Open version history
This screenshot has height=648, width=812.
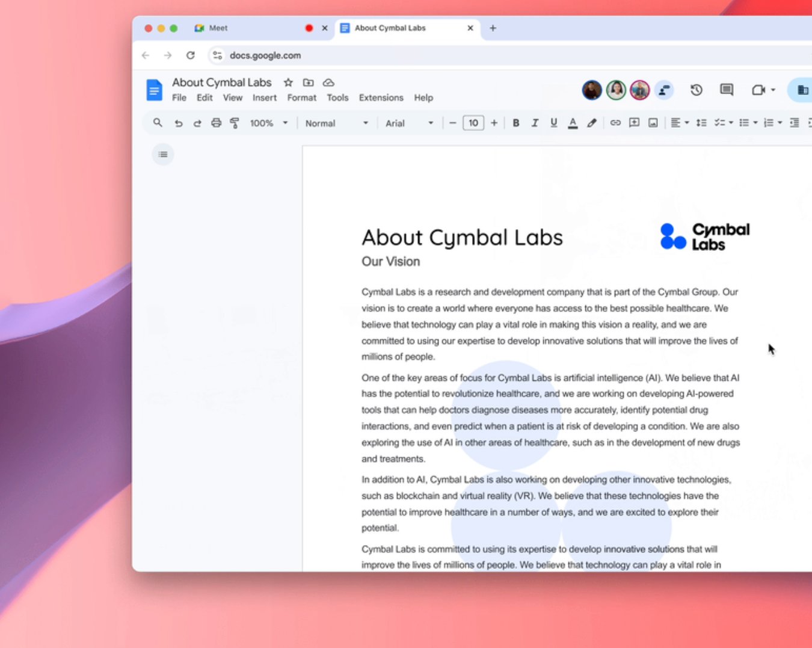tap(696, 90)
